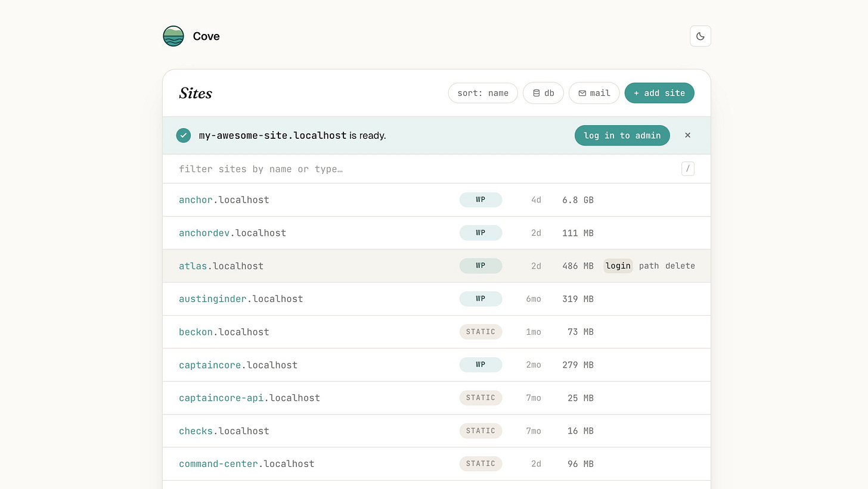
Task: Open anchordev.localhost site link
Action: point(232,233)
